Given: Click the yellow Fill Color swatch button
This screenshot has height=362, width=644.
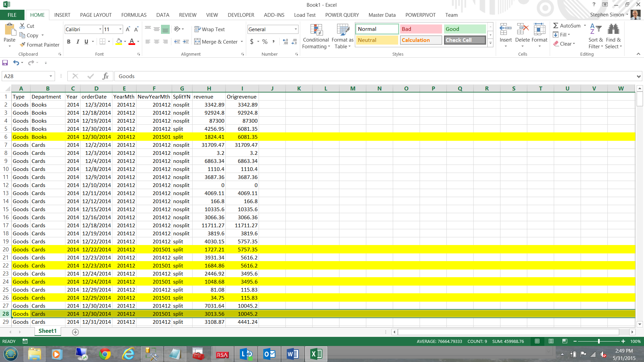Looking at the screenshot, I should tap(119, 42).
